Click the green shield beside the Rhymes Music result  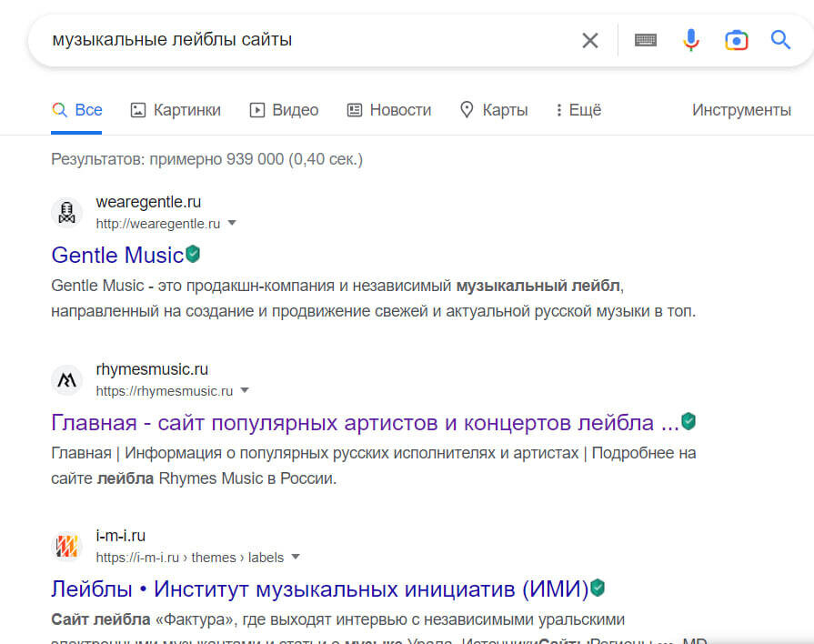click(x=688, y=421)
